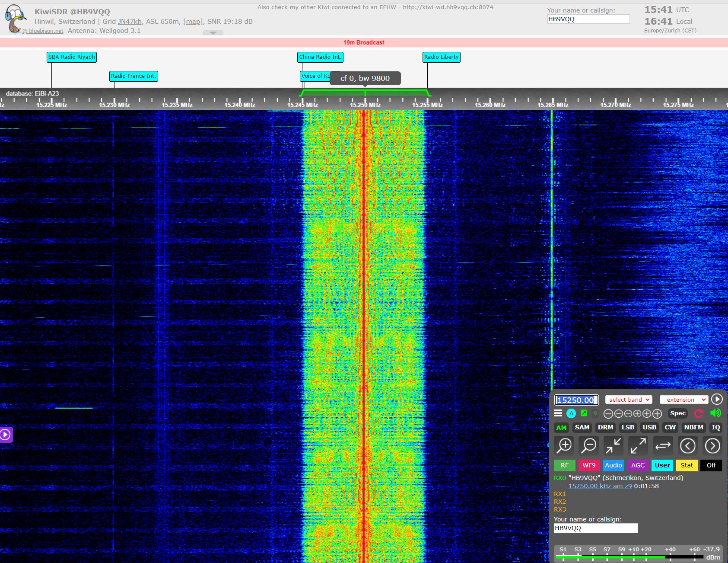
Task: Click the cyan A memory button
Action: 571,413
